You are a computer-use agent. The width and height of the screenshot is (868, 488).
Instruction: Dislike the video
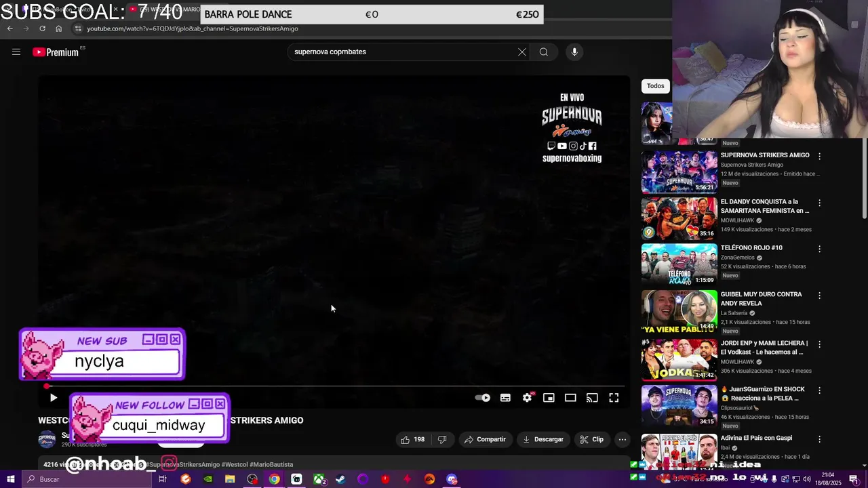tap(442, 439)
